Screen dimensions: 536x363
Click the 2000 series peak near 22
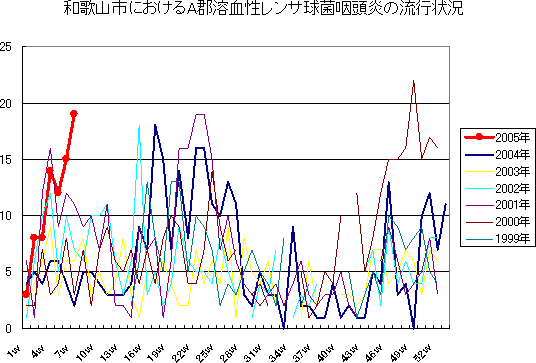(x=414, y=81)
